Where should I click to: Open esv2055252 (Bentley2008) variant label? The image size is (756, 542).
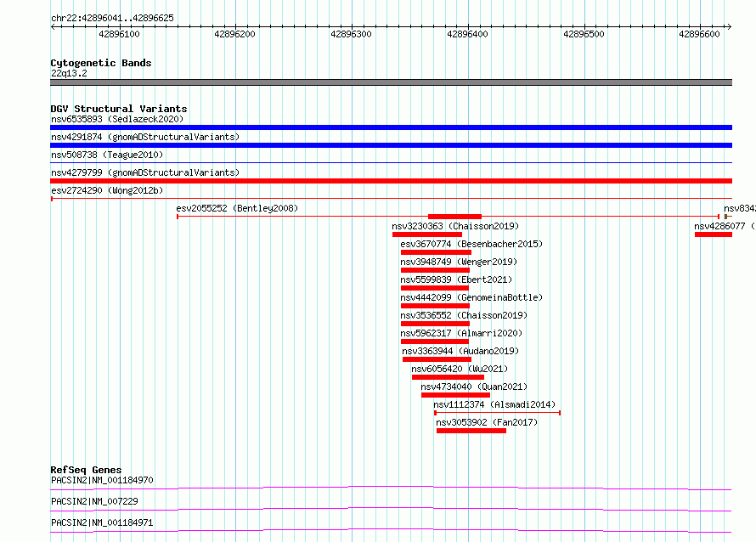click(237, 208)
